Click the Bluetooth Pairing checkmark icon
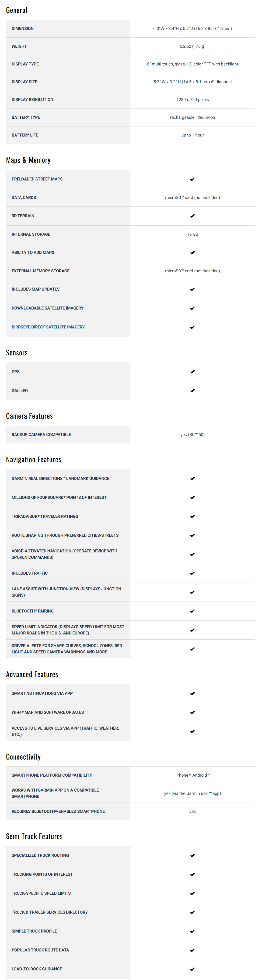The width and height of the screenshot is (259, 980). pos(192,611)
